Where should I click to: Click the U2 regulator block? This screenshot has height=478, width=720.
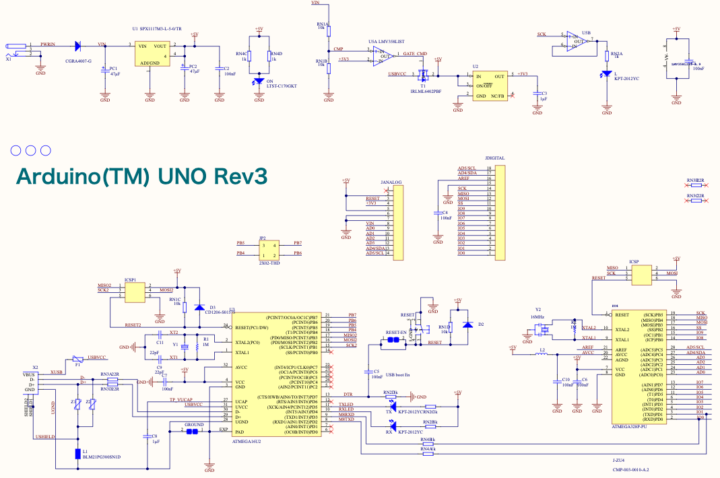coord(490,80)
